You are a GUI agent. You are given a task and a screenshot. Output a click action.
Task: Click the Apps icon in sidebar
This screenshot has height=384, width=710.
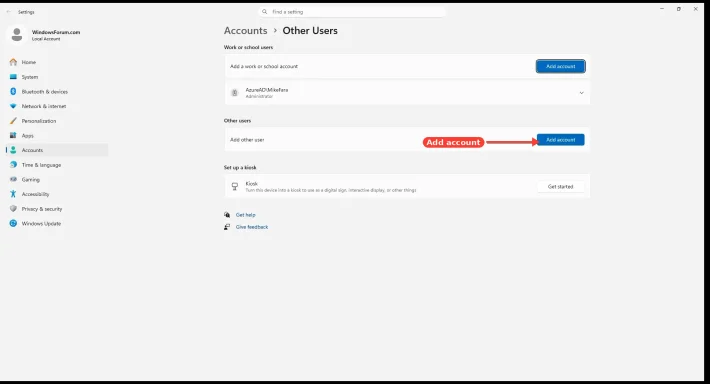tap(13, 135)
